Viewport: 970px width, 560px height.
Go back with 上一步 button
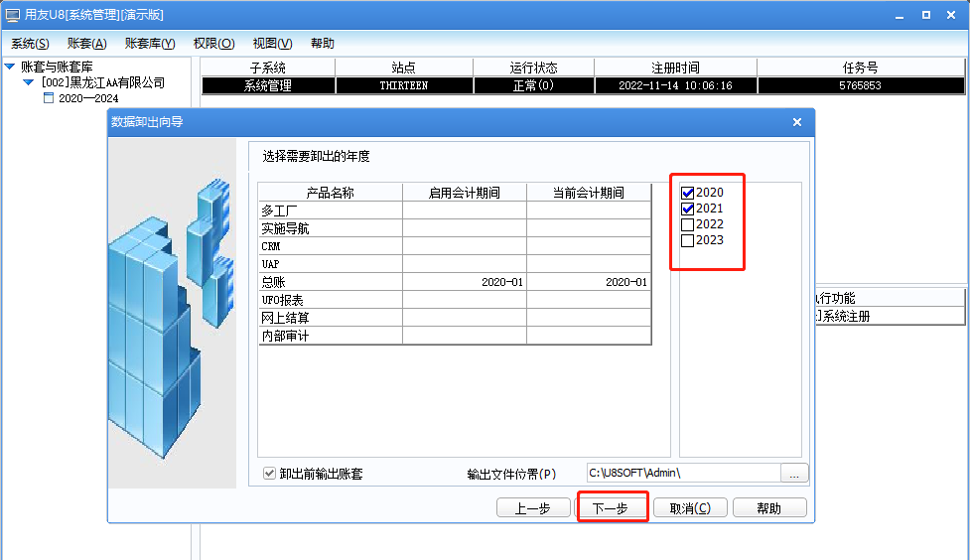point(533,508)
